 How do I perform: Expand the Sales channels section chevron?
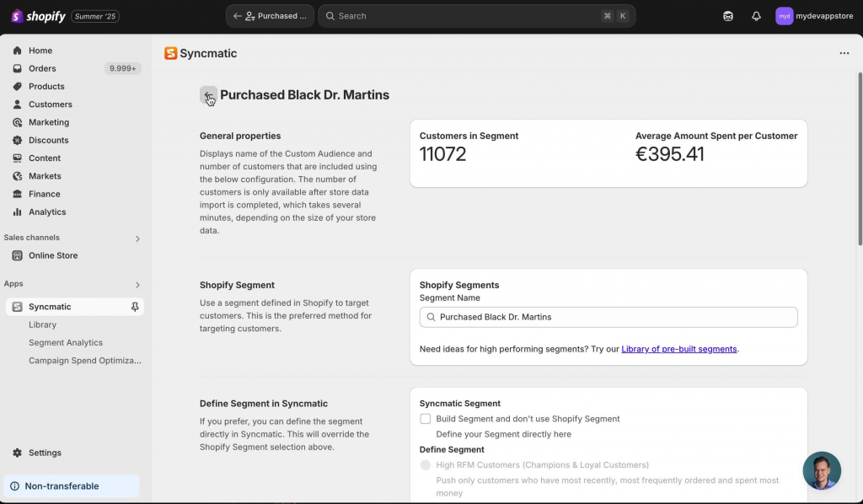(137, 239)
